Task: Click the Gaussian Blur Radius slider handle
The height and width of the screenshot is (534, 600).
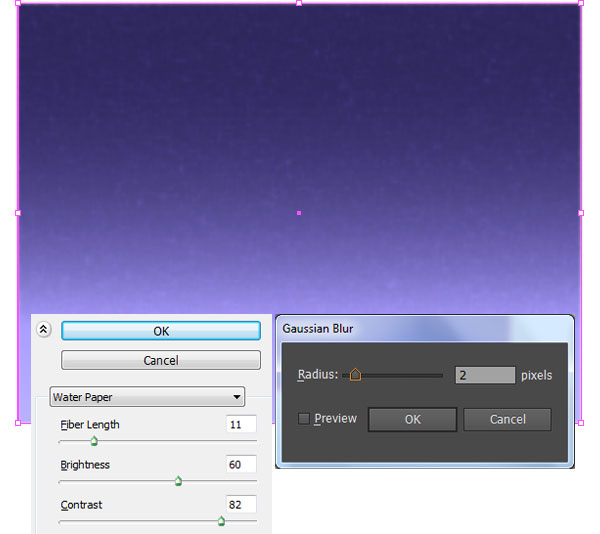Action: pos(355,374)
